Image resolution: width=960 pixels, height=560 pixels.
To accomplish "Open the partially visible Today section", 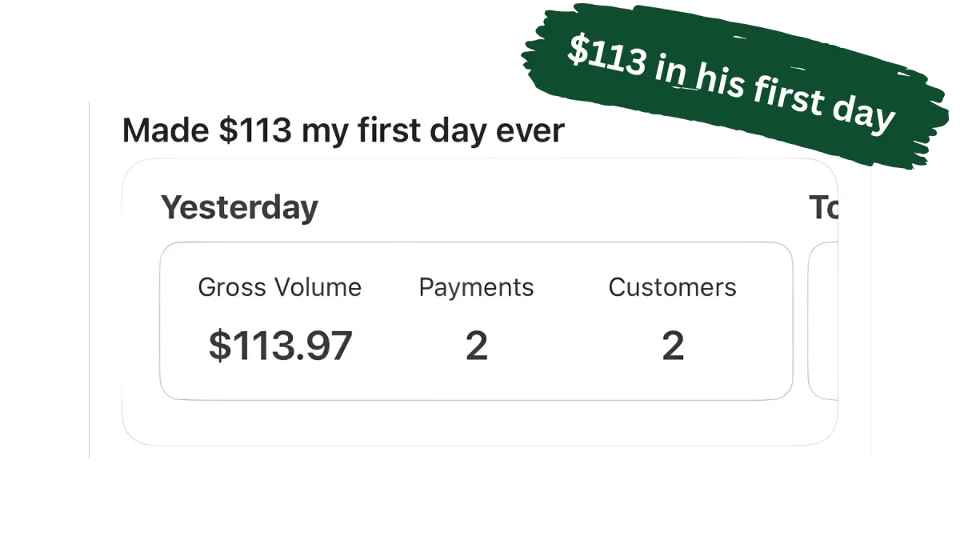I will [824, 207].
